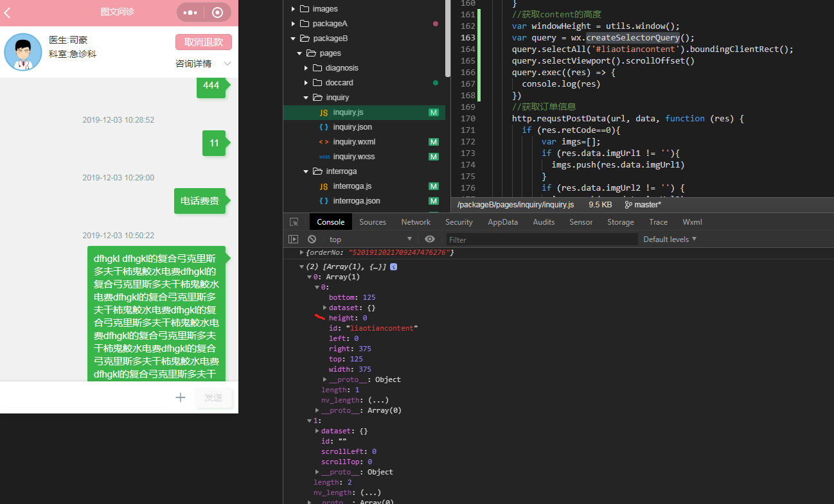Viewport: 834px width, 504px height.
Task: Open the inquiry.js file in tree
Action: [348, 112]
